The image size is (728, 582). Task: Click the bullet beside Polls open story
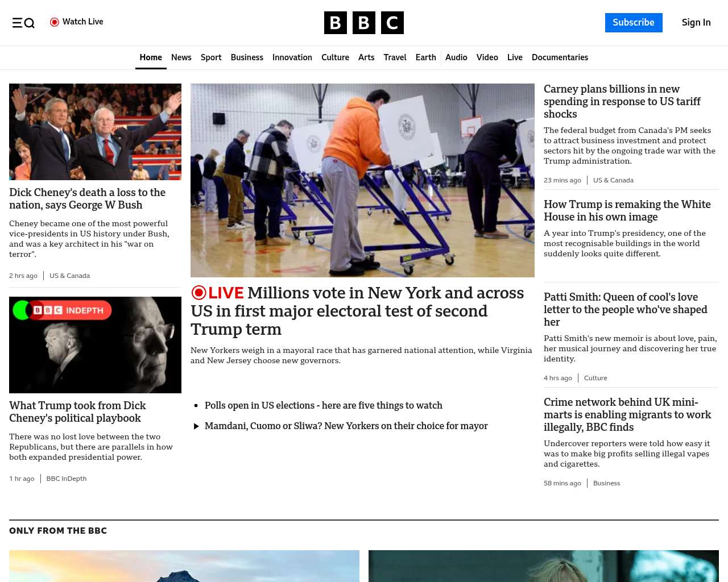coord(196,406)
